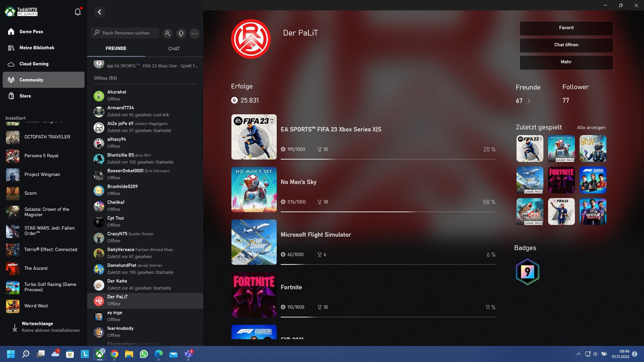The image size is (644, 362).
Task: Open the Store section
Action: tap(44, 96)
